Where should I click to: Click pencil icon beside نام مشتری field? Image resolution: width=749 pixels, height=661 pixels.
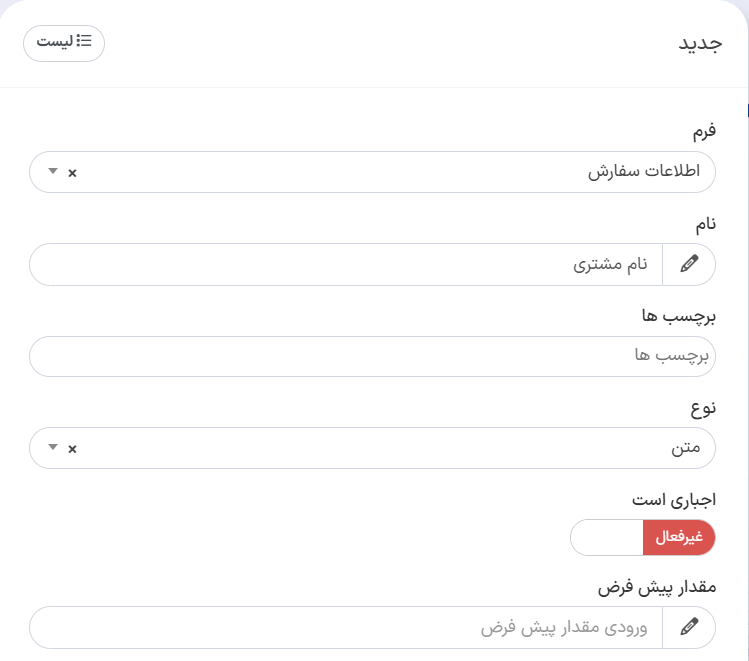689,264
